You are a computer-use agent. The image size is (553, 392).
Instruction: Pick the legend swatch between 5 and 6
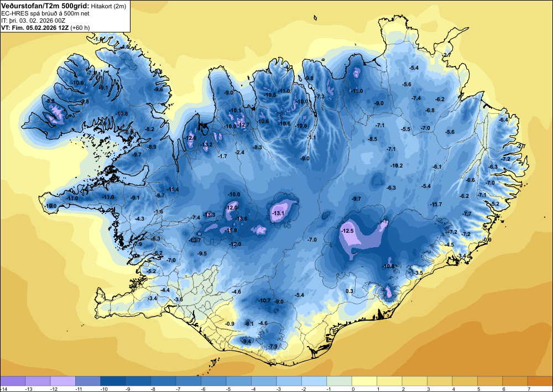pos(490,381)
